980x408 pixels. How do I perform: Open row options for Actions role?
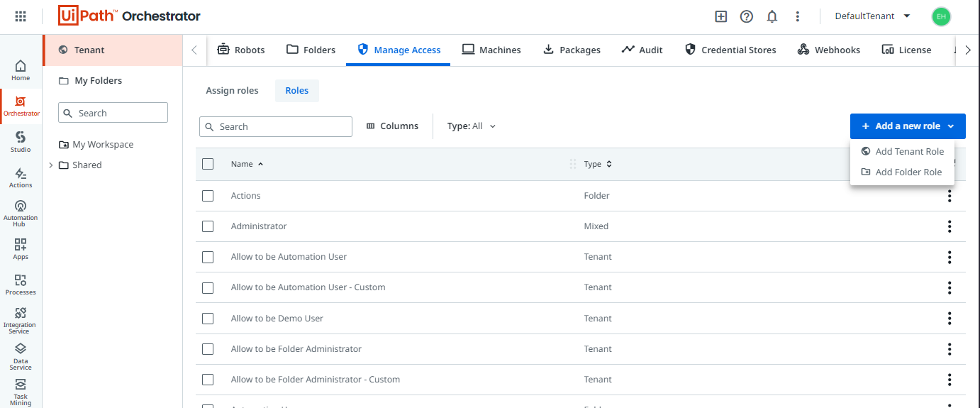pyautogui.click(x=950, y=196)
